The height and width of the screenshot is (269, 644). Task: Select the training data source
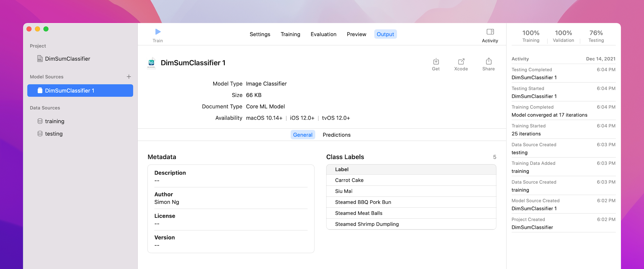(54, 121)
